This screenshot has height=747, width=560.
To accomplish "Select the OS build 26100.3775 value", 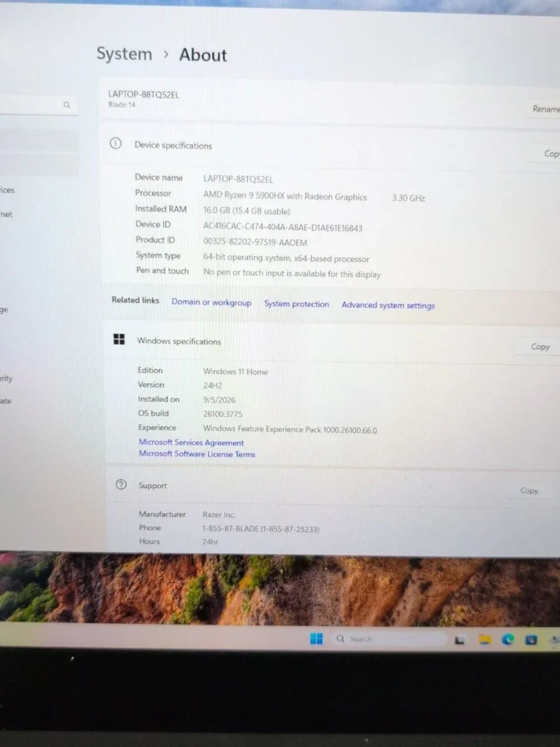I will 223,414.
